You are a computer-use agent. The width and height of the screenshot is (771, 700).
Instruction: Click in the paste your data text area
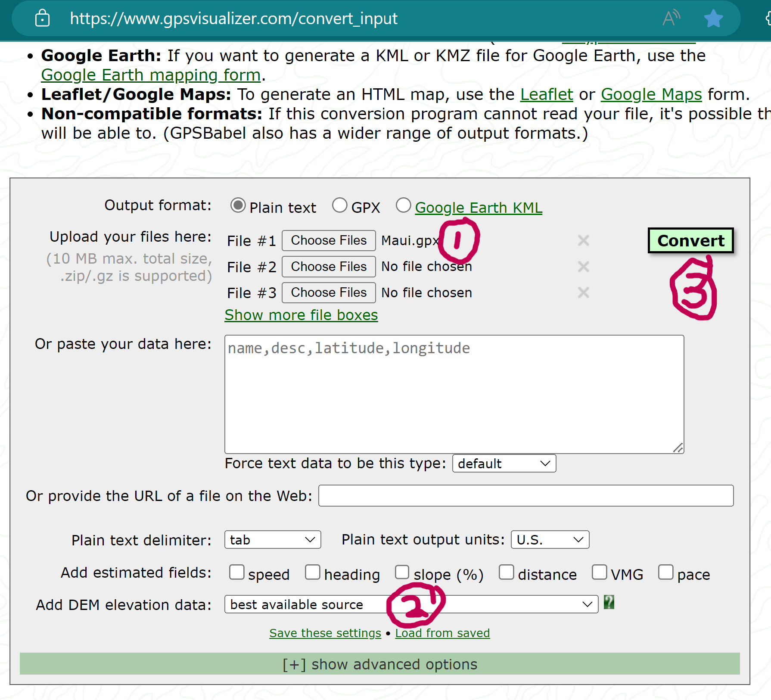pyautogui.click(x=454, y=394)
